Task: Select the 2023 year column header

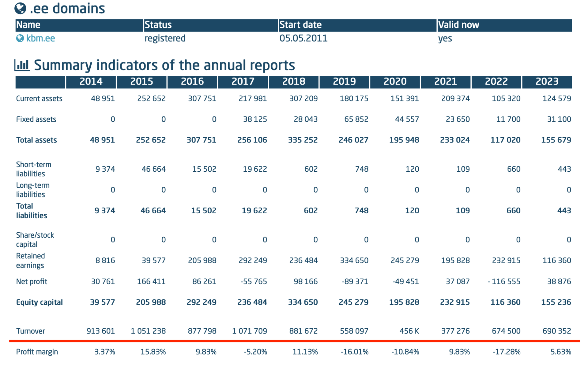Action: [x=547, y=82]
